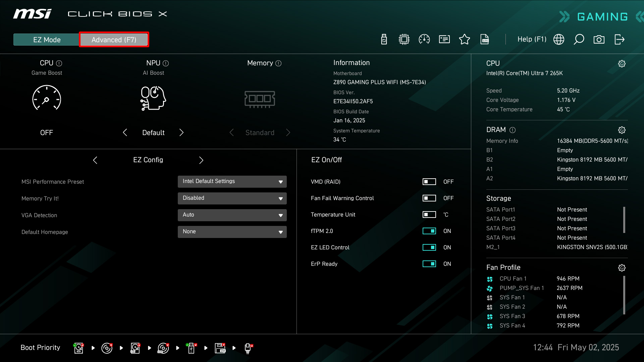Open search with the magnifier icon

(579, 39)
